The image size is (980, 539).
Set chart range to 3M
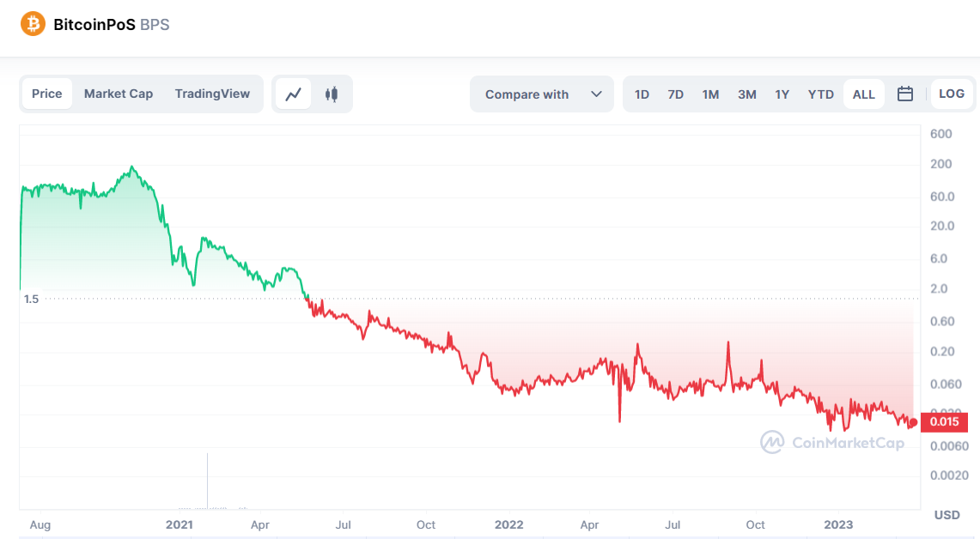point(747,94)
